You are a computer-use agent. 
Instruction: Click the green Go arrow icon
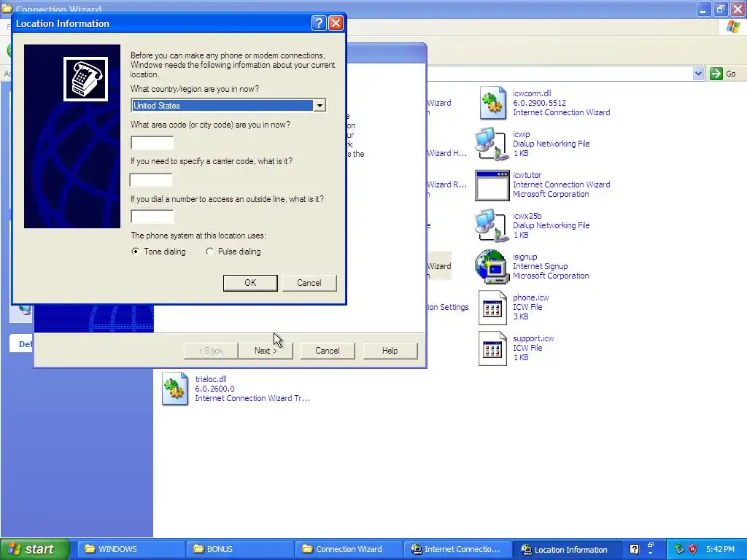click(716, 74)
